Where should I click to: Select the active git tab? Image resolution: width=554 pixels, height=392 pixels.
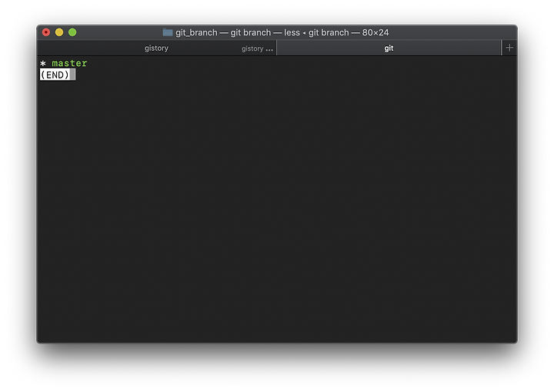(389, 48)
